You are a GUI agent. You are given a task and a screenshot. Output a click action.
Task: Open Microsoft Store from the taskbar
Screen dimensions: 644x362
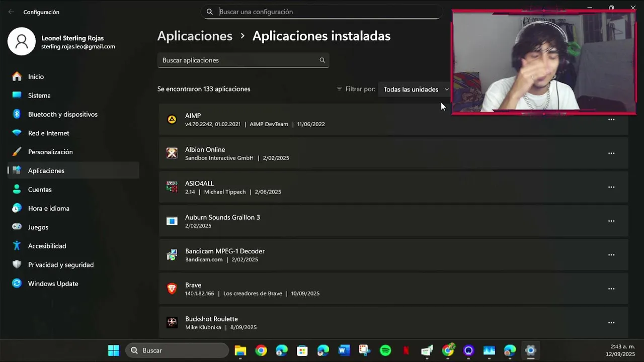(302, 350)
